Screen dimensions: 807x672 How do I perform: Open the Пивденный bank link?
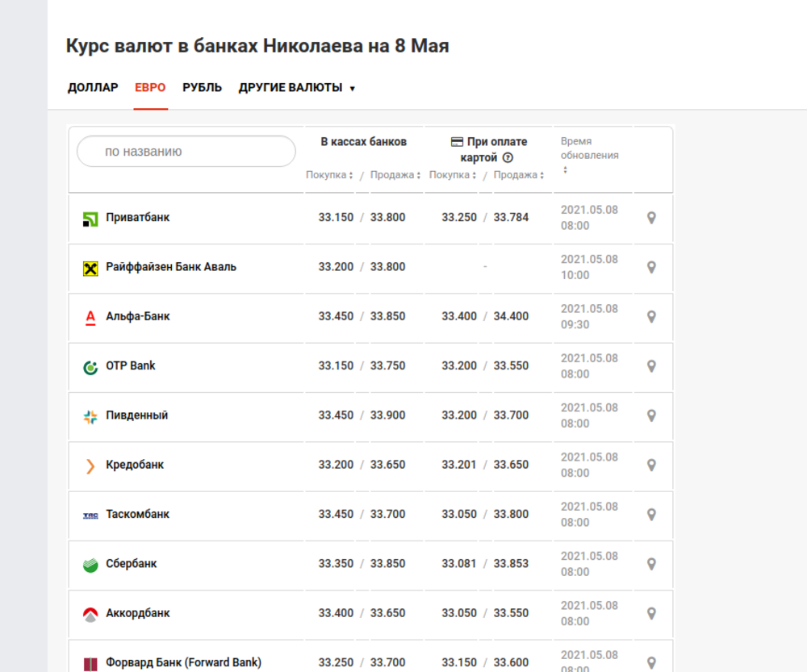(137, 415)
